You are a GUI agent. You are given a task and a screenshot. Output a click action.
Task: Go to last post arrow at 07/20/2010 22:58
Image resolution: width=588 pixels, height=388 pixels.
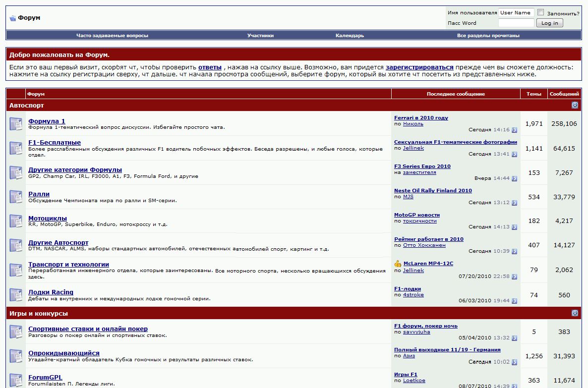(514, 277)
